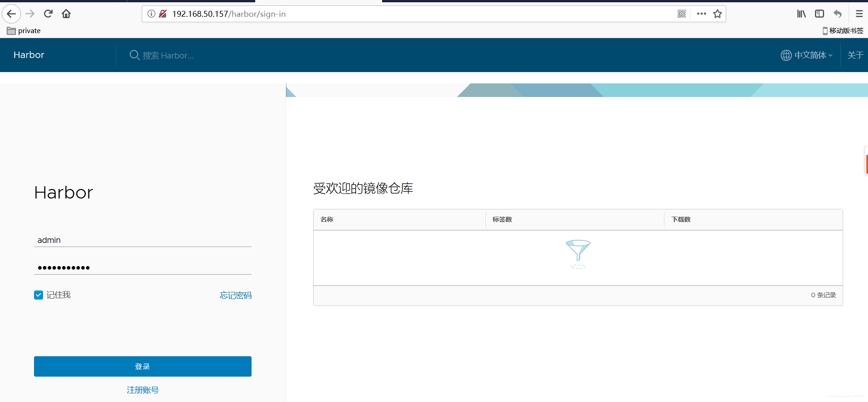Click the globe language icon
868x402 pixels.
tap(786, 55)
